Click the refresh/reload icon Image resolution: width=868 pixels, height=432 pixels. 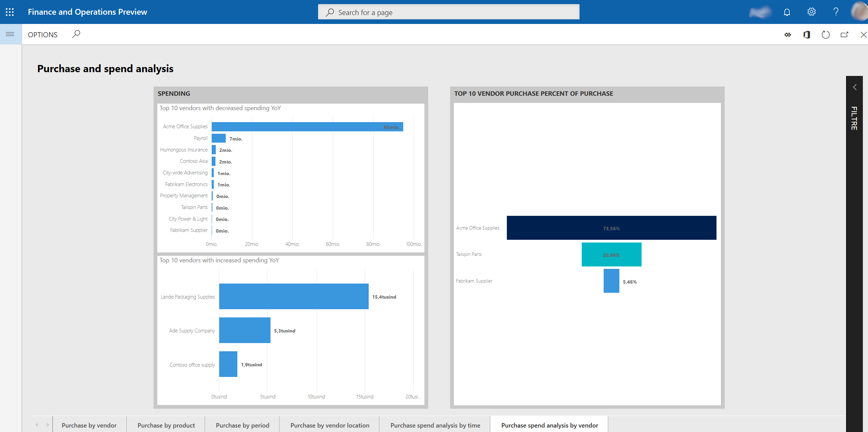pos(825,34)
